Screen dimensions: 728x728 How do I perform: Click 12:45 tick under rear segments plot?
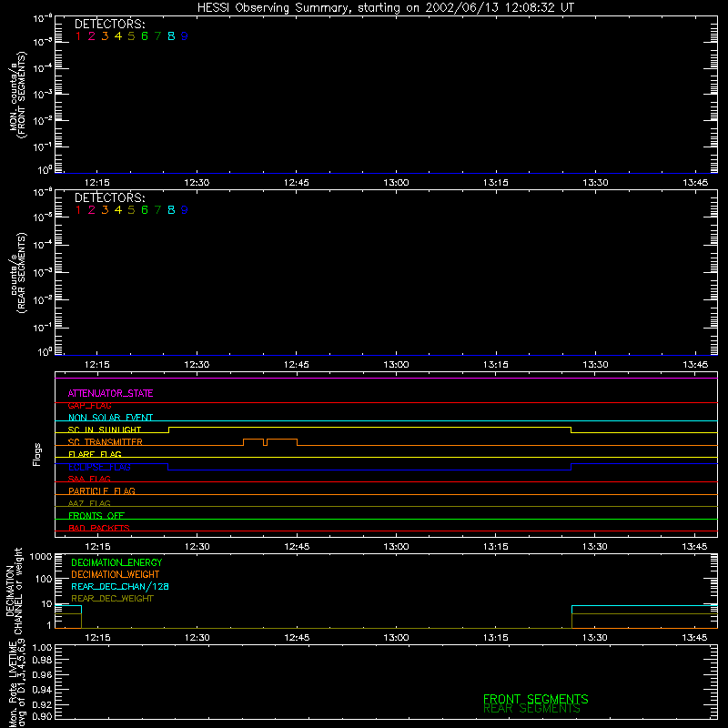coord(297,365)
